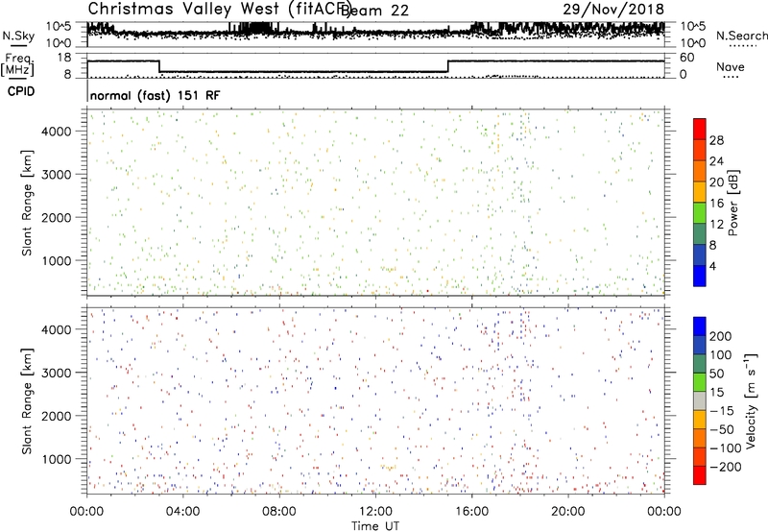This screenshot has height=532, width=768.
Task: Click the '4000' tick on the power panel
Action: 57,132
